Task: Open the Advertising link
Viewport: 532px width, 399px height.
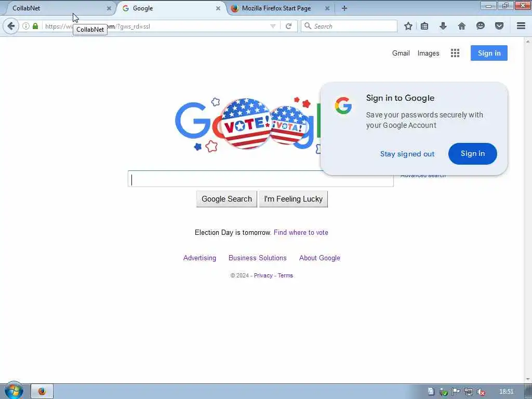Action: click(x=199, y=258)
